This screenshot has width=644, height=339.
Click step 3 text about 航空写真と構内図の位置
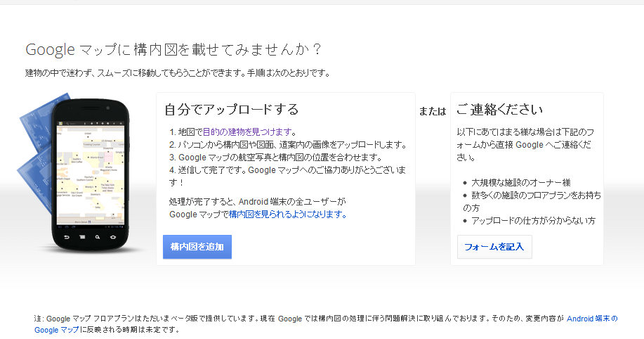click(275, 158)
